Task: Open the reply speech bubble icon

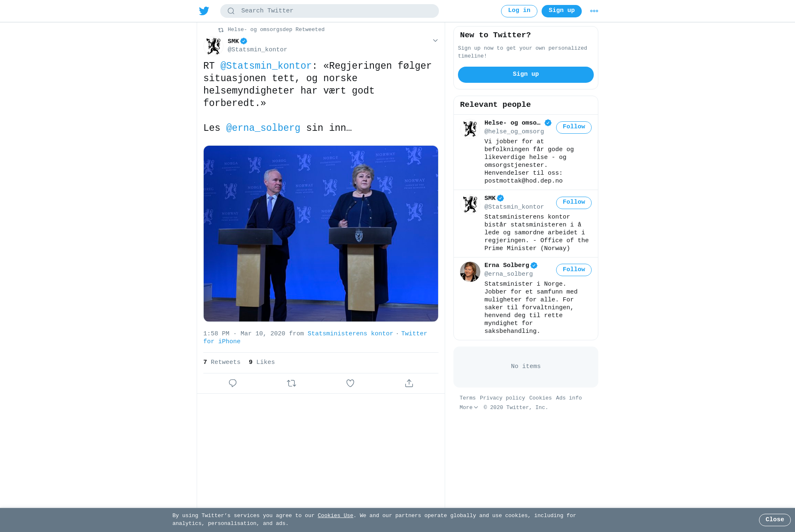Action: pyautogui.click(x=233, y=383)
